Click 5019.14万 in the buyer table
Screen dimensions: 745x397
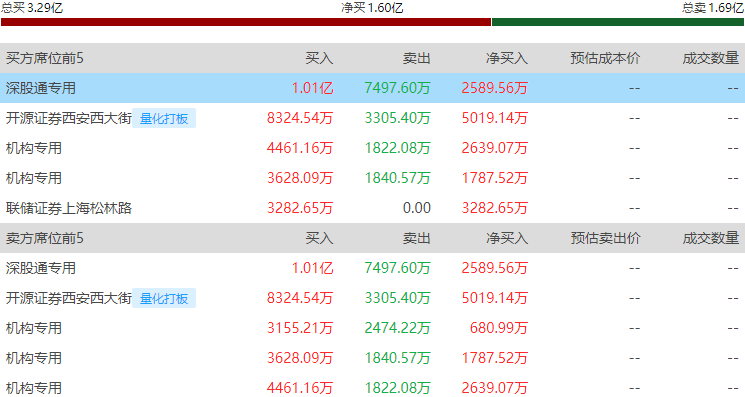495,118
